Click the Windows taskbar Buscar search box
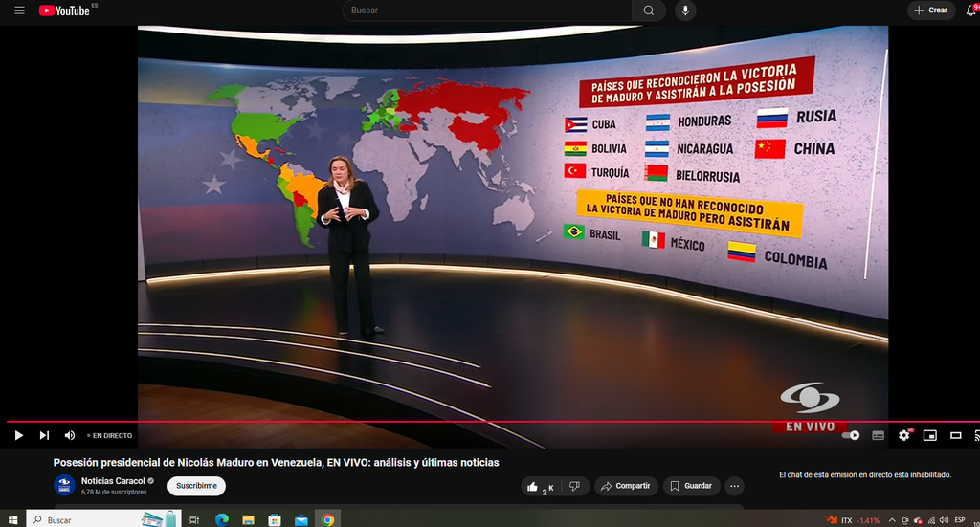The image size is (980, 527). (103, 519)
